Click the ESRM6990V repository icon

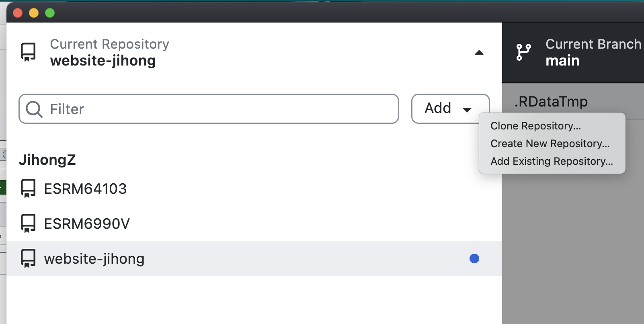coord(28,224)
